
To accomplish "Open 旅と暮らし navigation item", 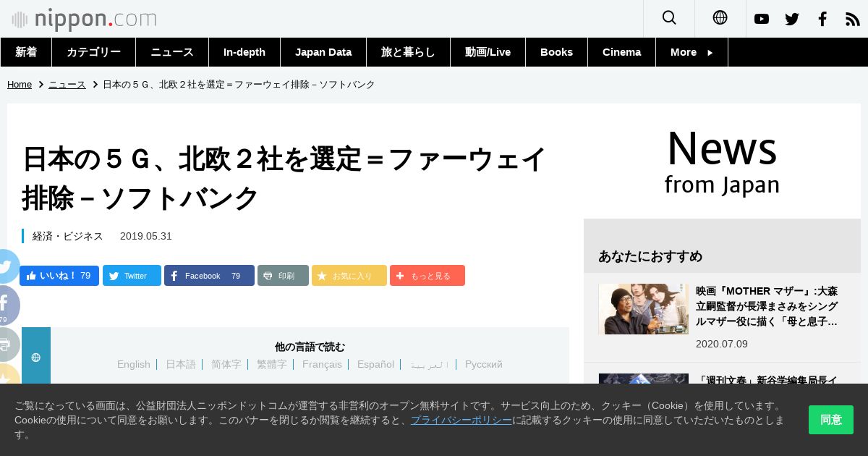I will coord(408,52).
